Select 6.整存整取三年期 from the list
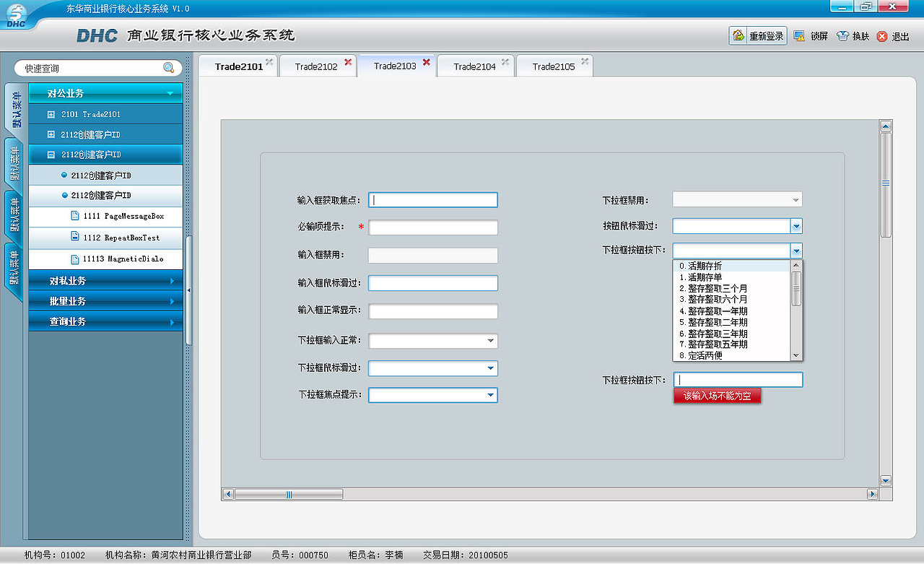Screen dimensions: 924x564 (x=732, y=334)
